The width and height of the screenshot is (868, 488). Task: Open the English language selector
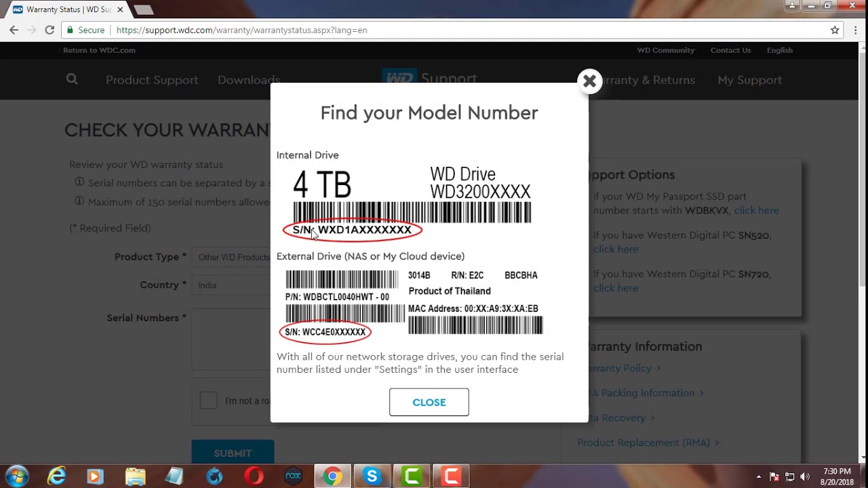pos(779,50)
